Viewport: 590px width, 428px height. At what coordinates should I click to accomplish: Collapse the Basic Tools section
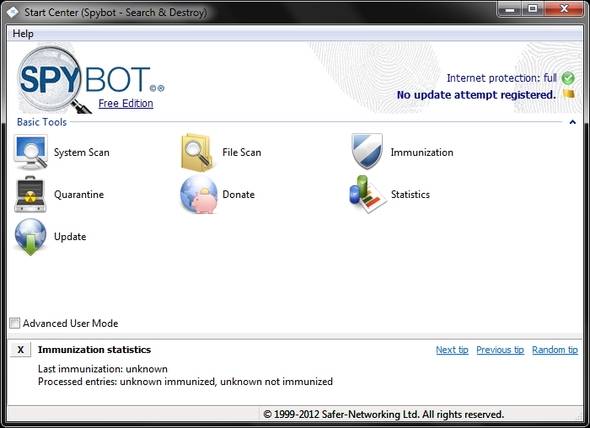pyautogui.click(x=572, y=122)
